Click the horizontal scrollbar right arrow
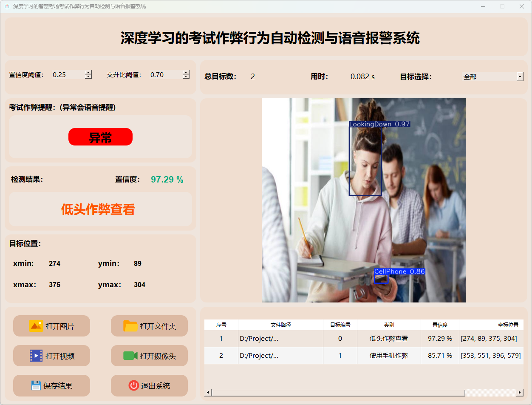Screen dimensions: 532x405 (520, 392)
